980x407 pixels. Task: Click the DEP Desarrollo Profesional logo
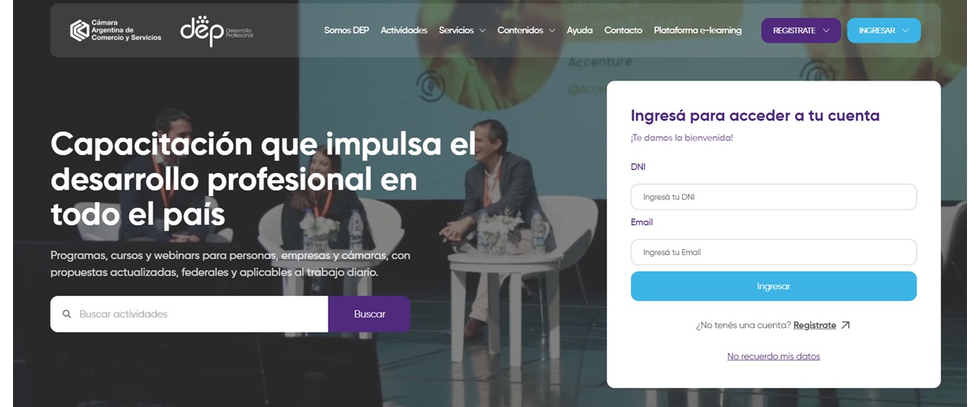click(x=217, y=31)
